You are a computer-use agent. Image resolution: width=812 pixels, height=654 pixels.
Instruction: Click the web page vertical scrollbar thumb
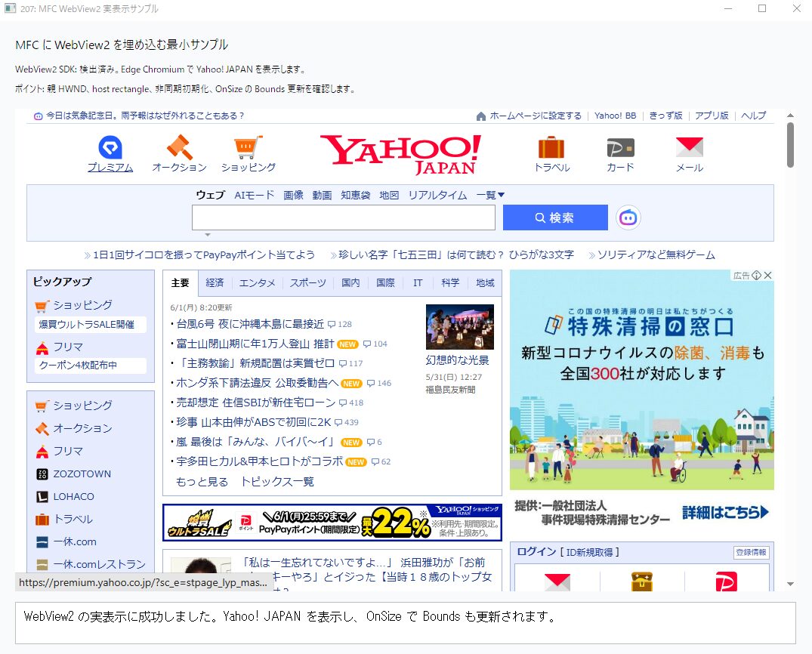coord(790,144)
